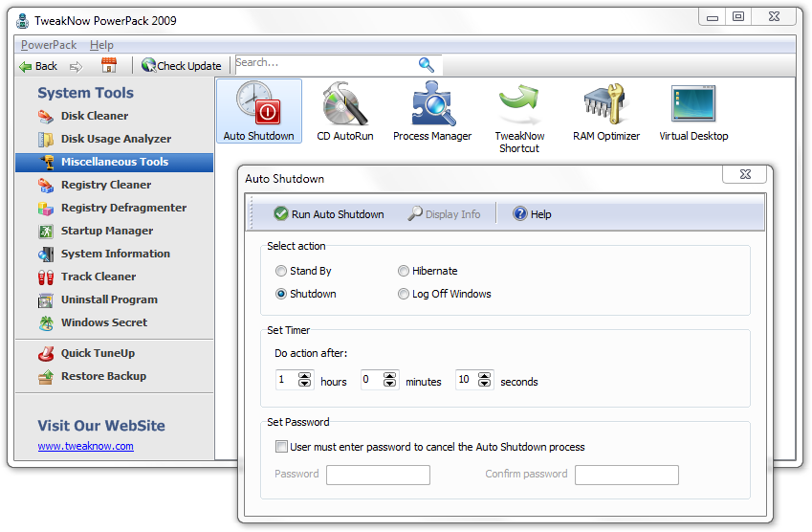Click the home calendar toolbar icon

109,65
